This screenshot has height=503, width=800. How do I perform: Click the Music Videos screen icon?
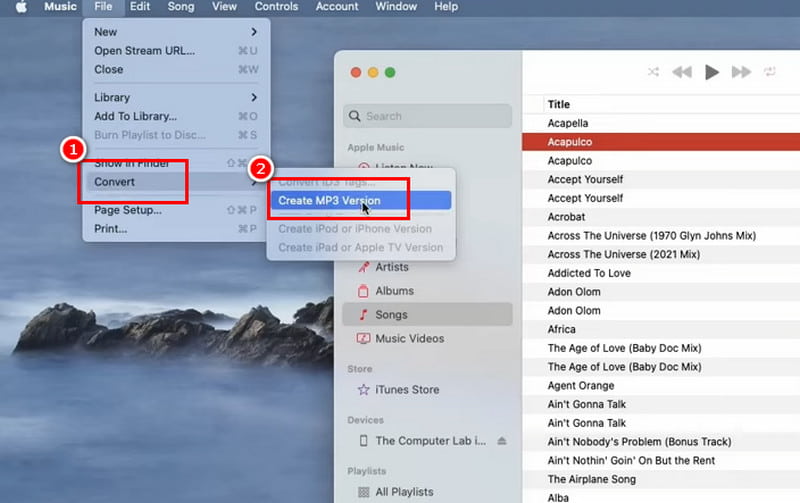(x=363, y=338)
